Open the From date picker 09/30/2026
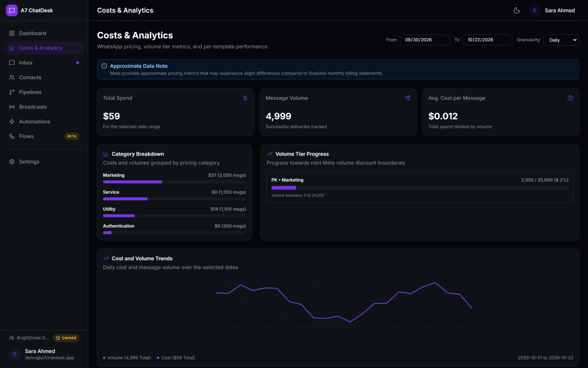Image resolution: width=588 pixels, height=368 pixels. 425,40
